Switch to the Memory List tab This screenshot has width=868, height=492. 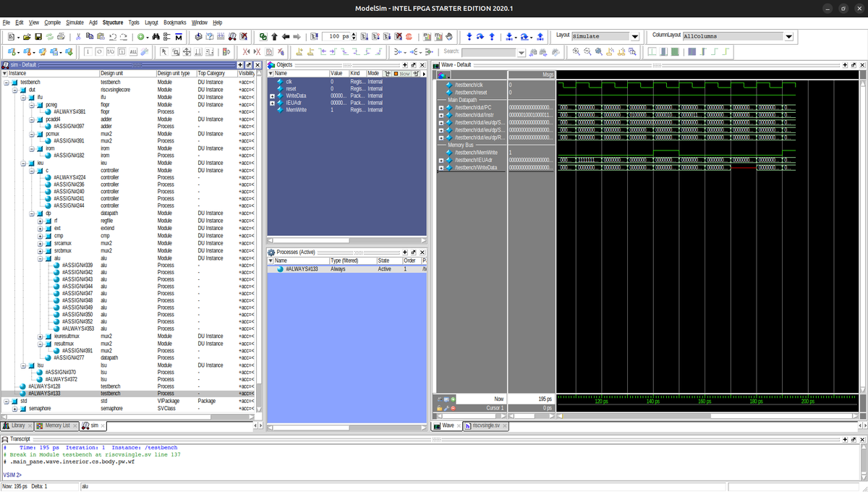[55, 425]
